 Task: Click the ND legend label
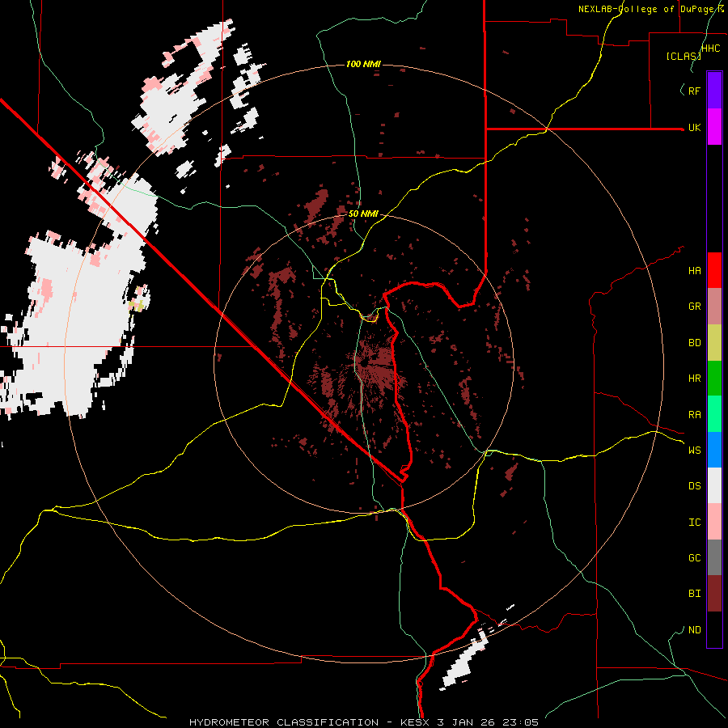click(x=695, y=630)
